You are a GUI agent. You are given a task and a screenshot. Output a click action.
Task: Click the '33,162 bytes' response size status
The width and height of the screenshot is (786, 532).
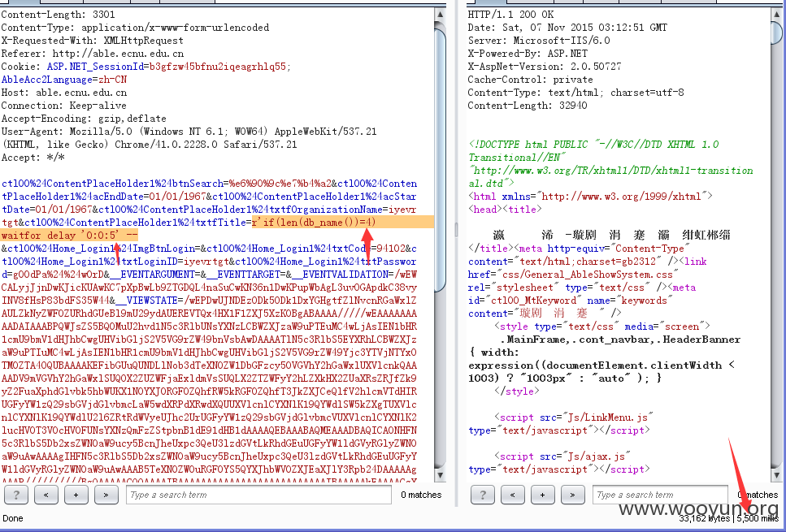706,518
